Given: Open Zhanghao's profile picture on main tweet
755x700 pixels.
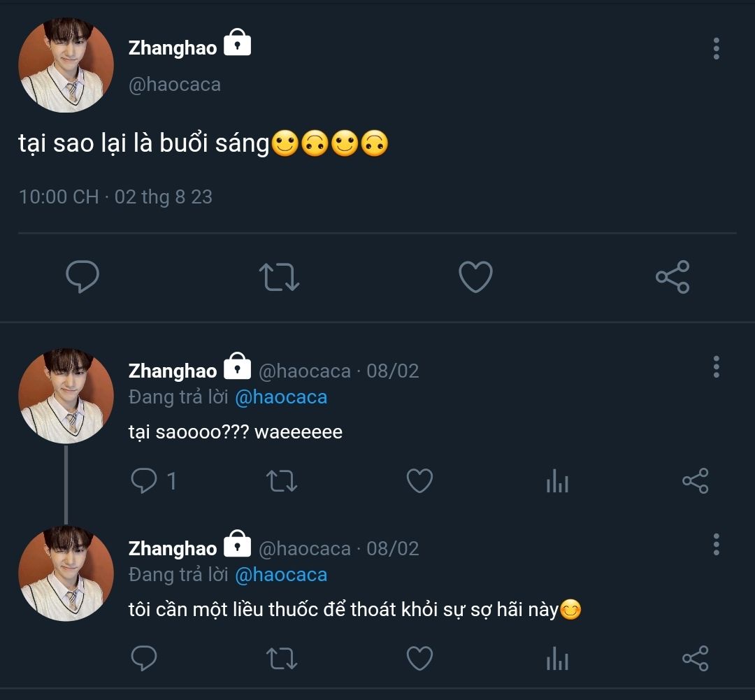Looking at the screenshot, I should coord(66,65).
